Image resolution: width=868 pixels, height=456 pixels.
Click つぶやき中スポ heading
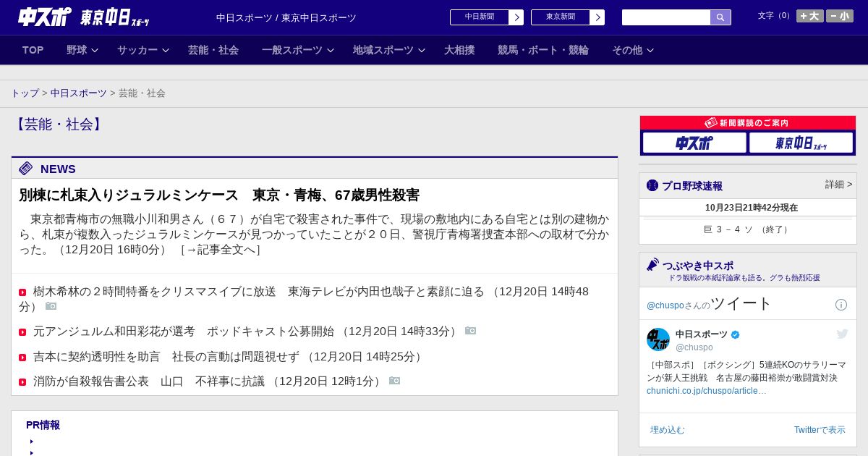point(698,266)
